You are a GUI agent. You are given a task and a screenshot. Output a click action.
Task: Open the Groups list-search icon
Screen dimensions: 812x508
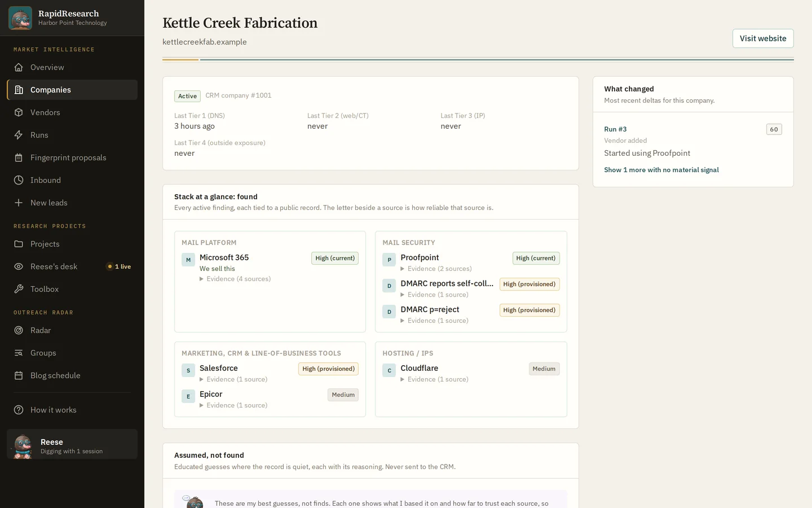click(19, 353)
